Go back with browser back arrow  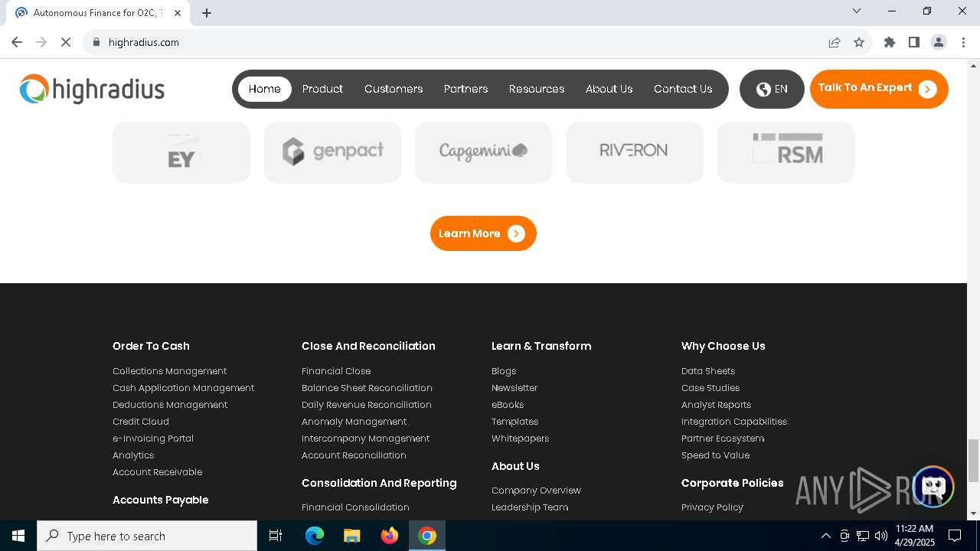tap(17, 42)
